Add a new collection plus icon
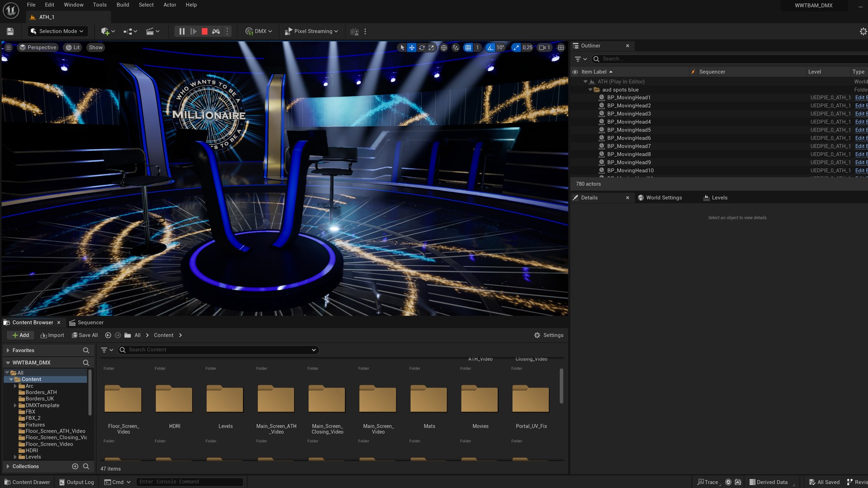This screenshot has width=868, height=488. click(75, 466)
